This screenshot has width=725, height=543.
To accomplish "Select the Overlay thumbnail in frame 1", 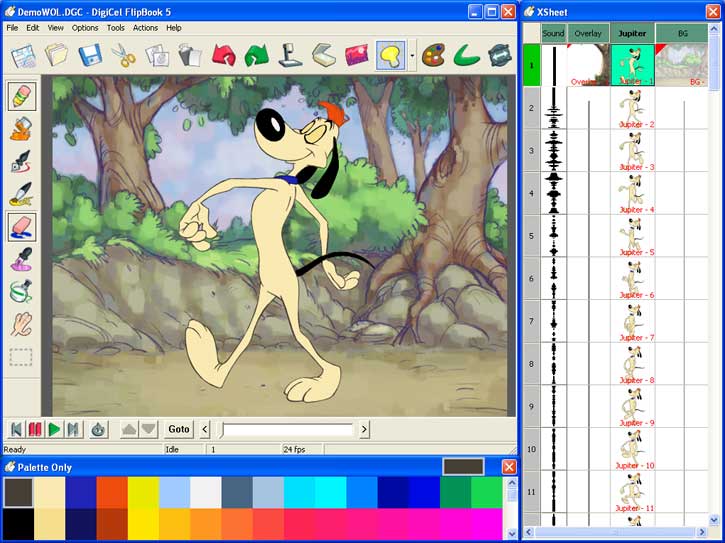I will (x=588, y=65).
